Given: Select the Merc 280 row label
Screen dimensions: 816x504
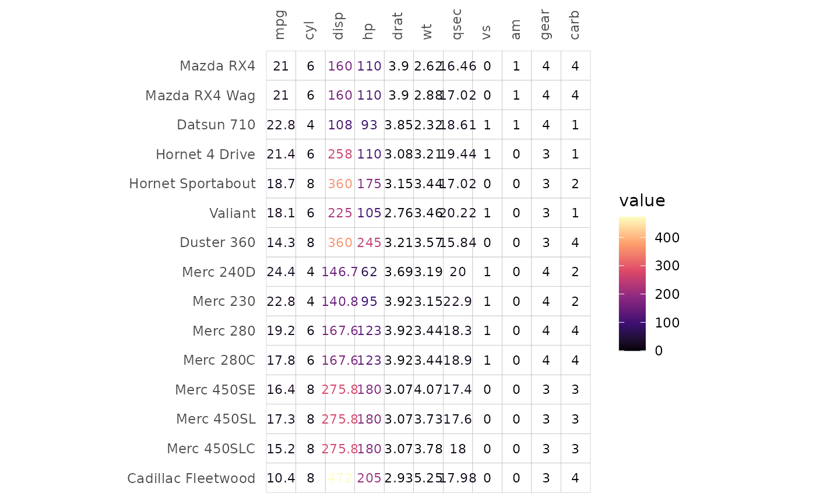Looking at the screenshot, I should [224, 331].
